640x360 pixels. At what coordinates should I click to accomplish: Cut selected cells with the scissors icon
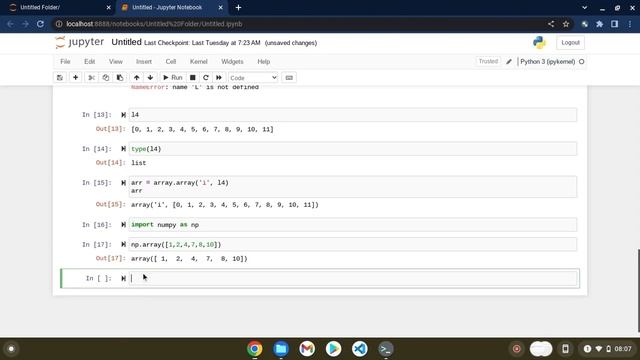tap(91, 78)
